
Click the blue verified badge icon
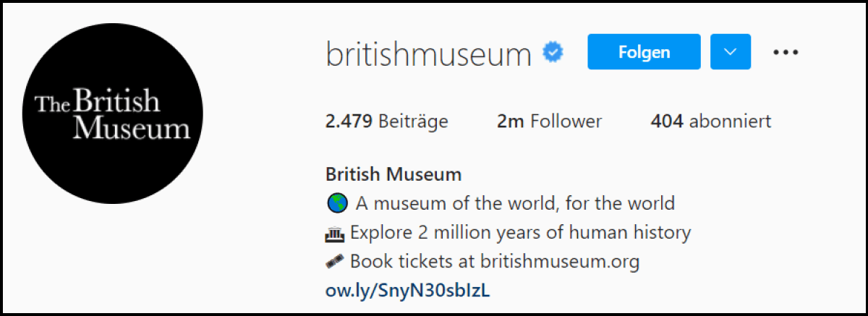554,53
